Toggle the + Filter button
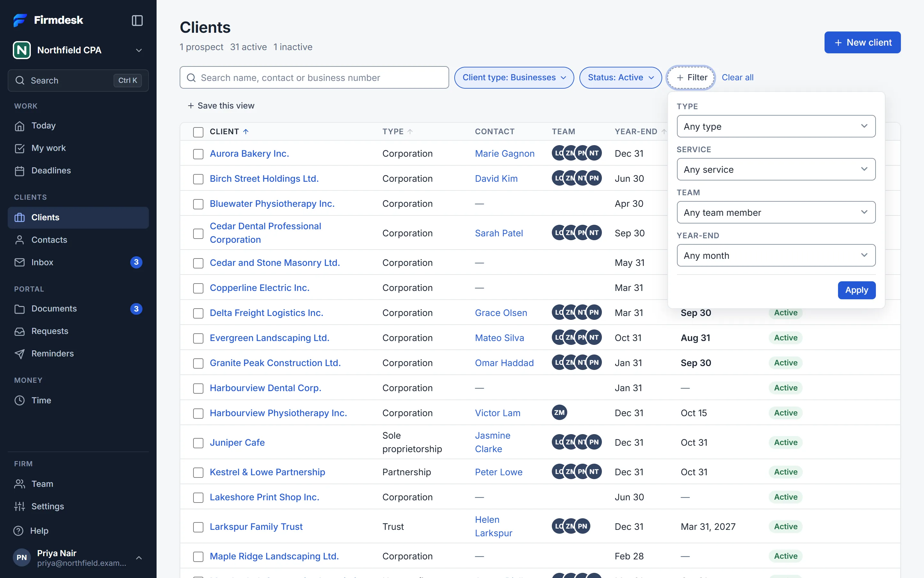The image size is (924, 578). (x=691, y=78)
